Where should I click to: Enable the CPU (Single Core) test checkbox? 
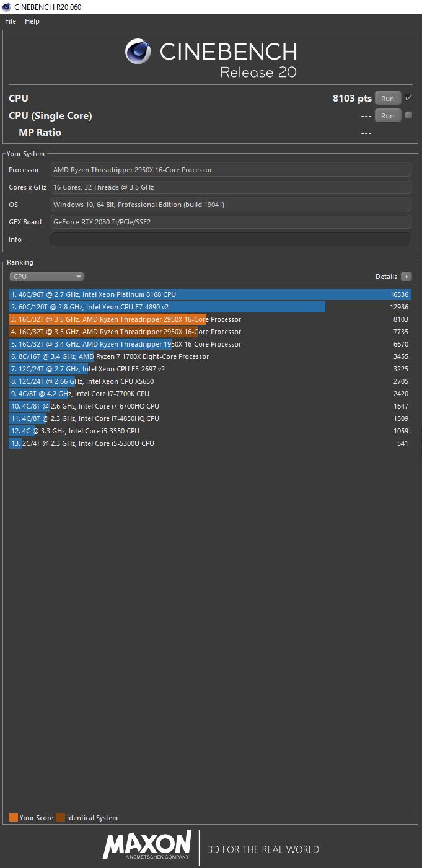[408, 115]
